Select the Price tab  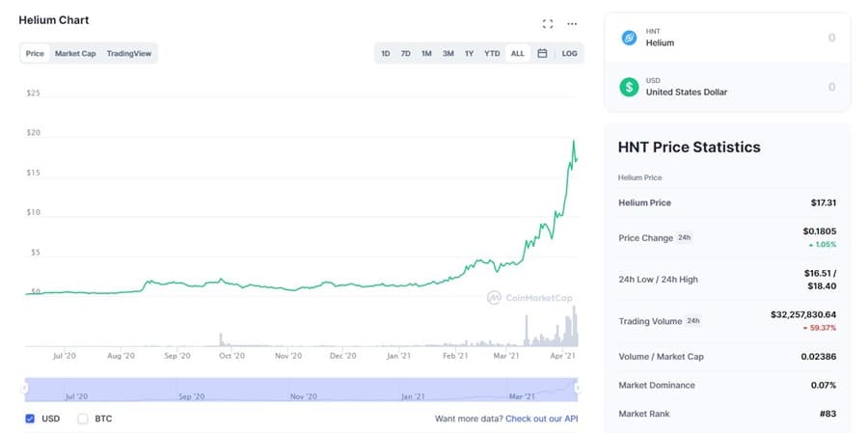(x=35, y=53)
